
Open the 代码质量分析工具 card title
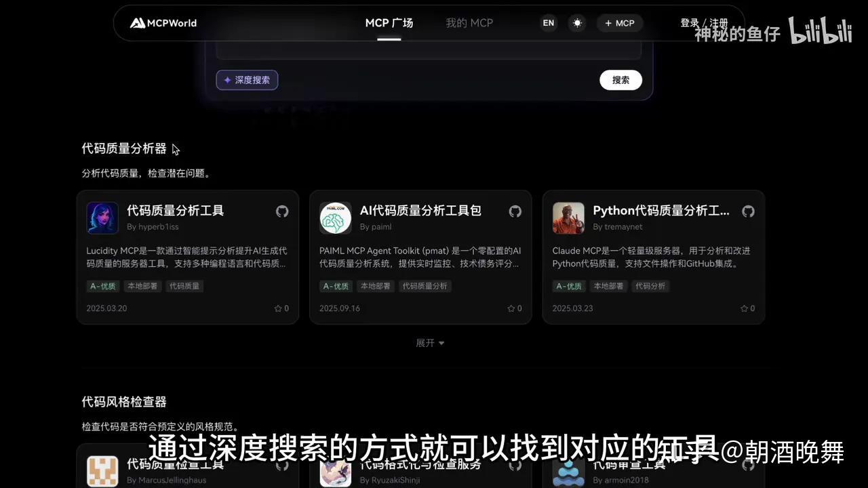tap(175, 211)
